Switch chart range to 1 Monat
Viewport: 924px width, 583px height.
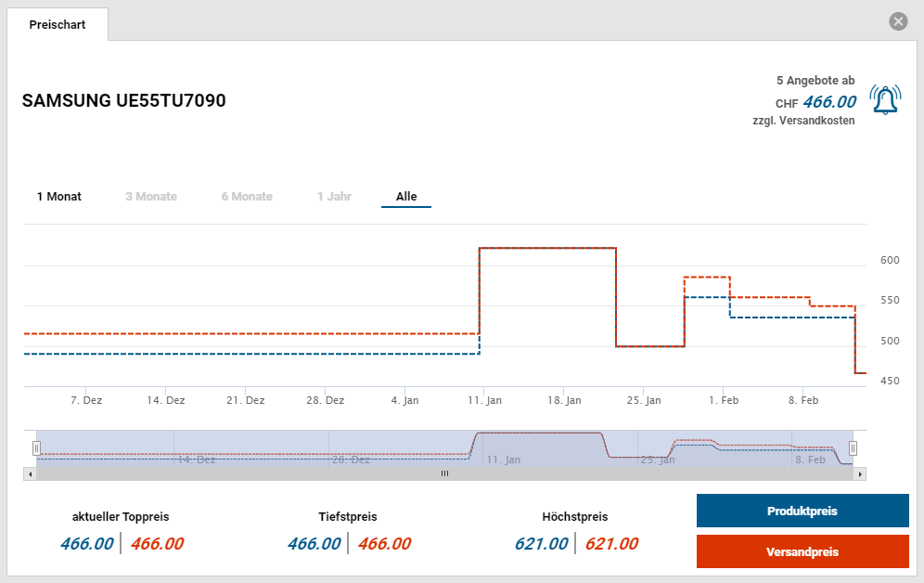pos(59,197)
